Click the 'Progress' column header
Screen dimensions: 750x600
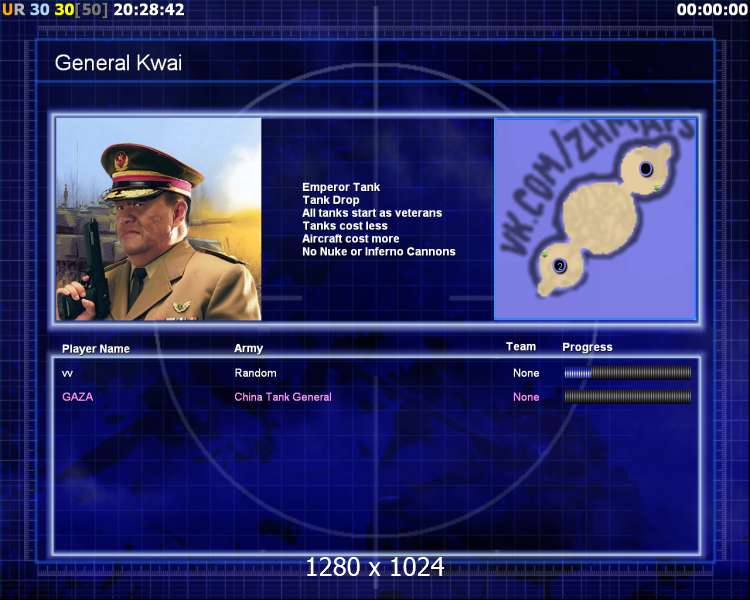click(587, 347)
